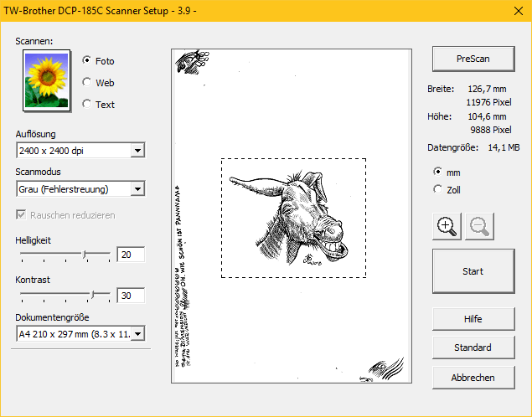Choose mm as measurement unit
The width and height of the screenshot is (532, 417).
(x=437, y=172)
